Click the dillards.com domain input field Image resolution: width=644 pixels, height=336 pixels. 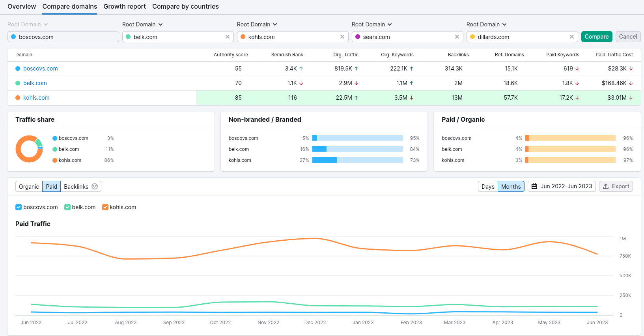pos(522,37)
